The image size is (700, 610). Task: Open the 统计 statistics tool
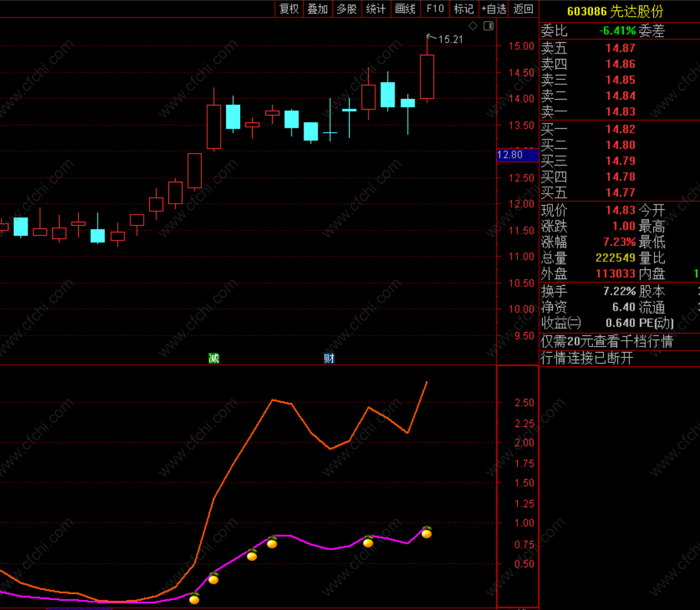376,9
